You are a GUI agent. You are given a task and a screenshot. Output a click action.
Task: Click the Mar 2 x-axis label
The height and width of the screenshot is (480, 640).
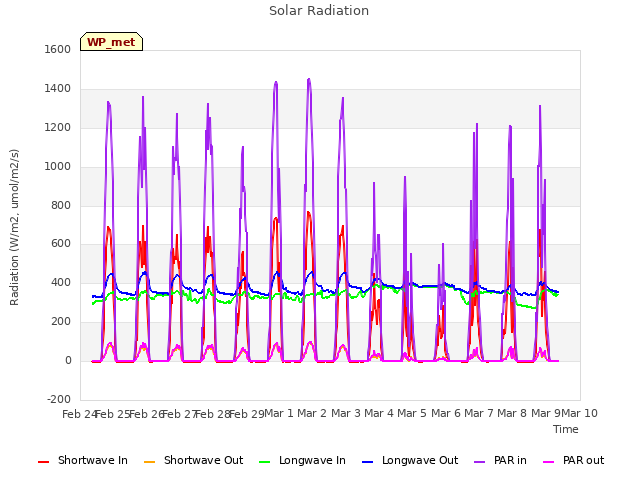[x=312, y=413]
